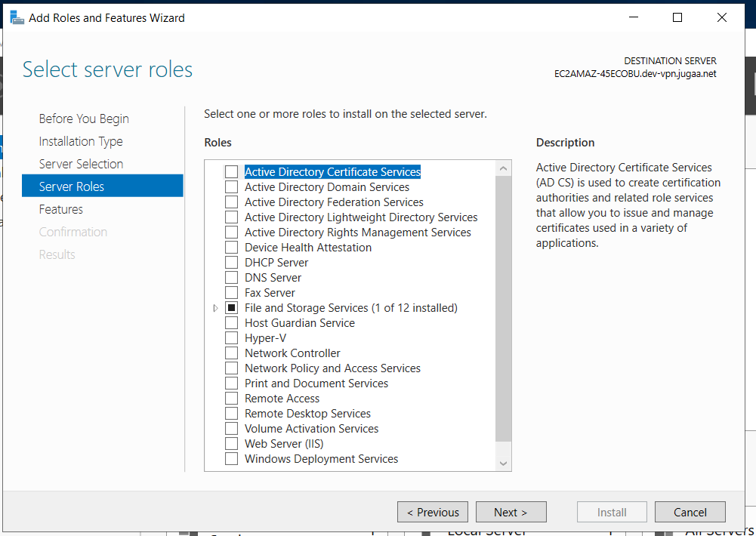The width and height of the screenshot is (756, 536).
Task: Check the Active Directory Domain Services box
Action: [x=231, y=187]
